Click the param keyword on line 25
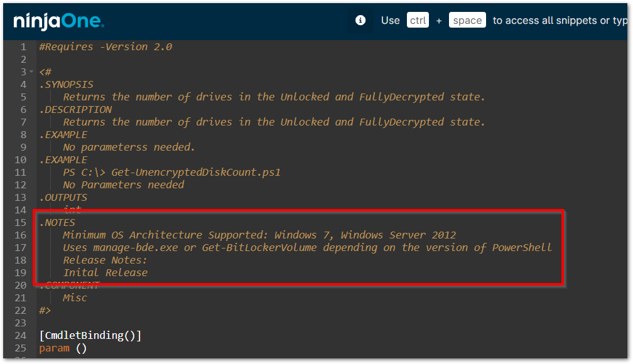Screen dimensions: 633x364 pos(54,348)
